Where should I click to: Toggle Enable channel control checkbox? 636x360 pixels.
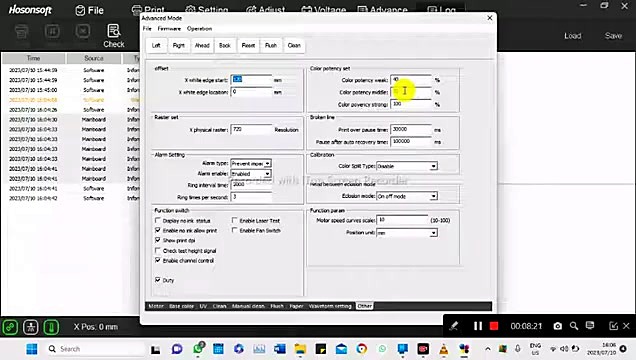coord(158,260)
